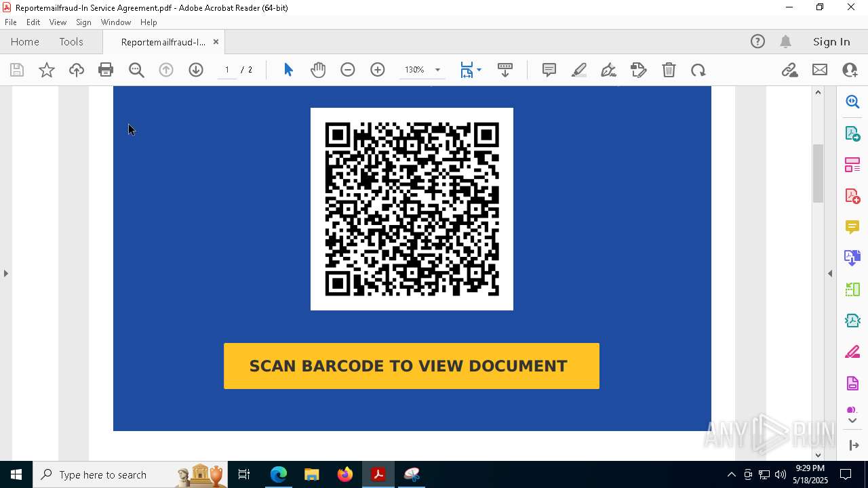Open Help question mark icon
The height and width of the screenshot is (488, 868).
pos(757,41)
